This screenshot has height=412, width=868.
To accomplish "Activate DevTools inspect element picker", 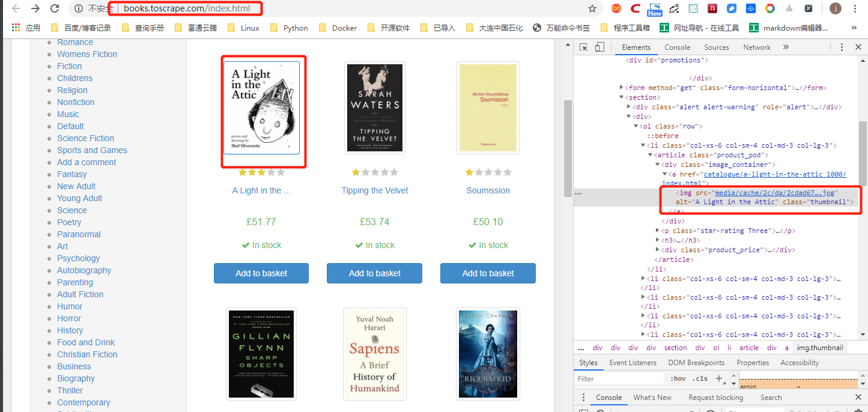I will 584,47.
